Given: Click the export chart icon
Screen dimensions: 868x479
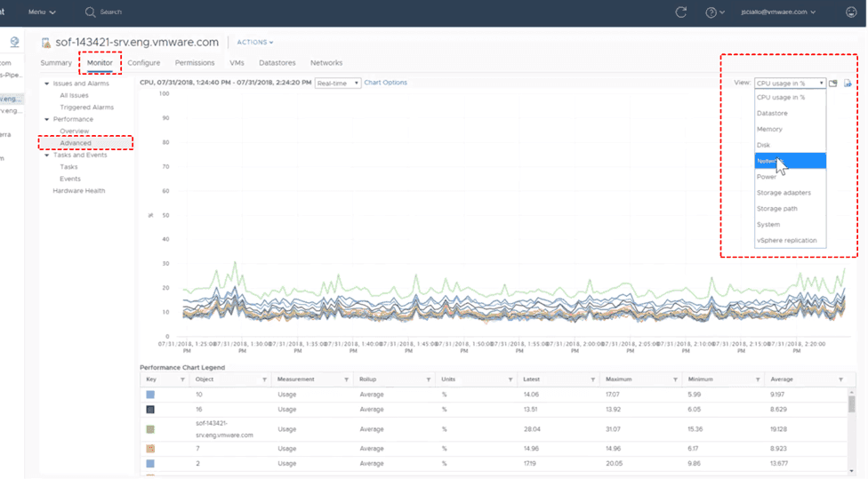Looking at the screenshot, I should click(848, 84).
